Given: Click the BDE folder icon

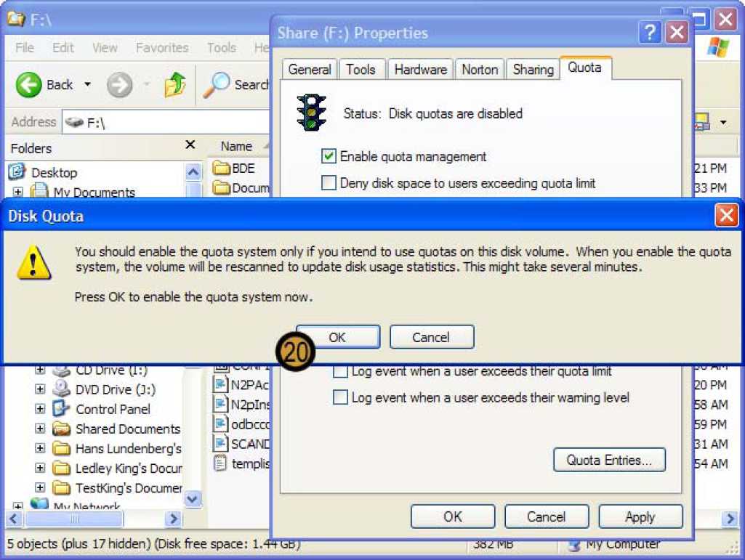Looking at the screenshot, I should (221, 169).
